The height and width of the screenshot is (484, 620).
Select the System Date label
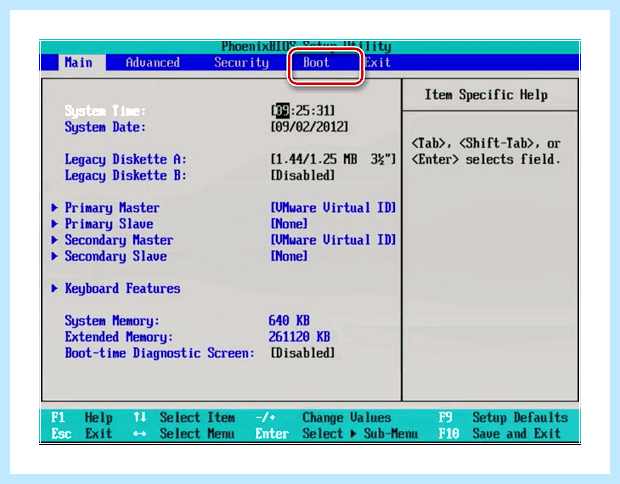pos(105,127)
